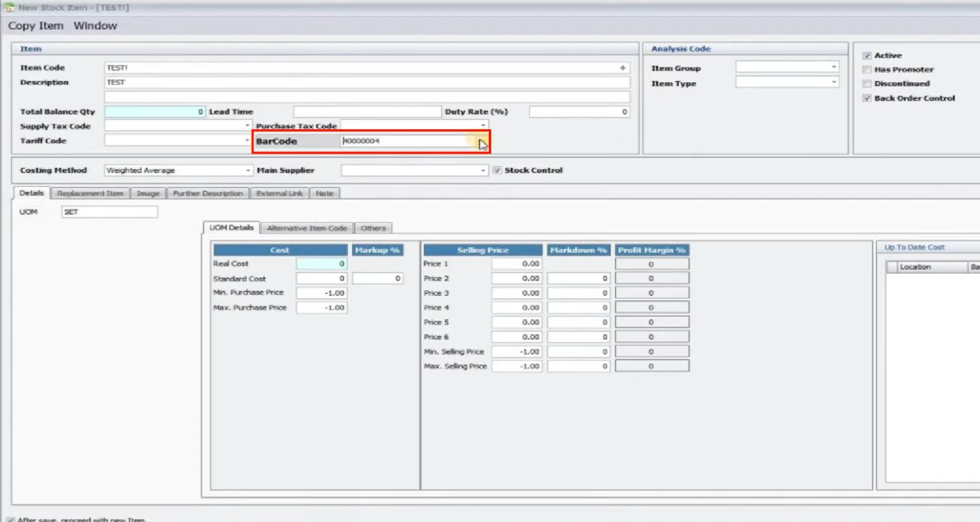Click the plus icon in Item Code field
The image size is (980, 522).
[x=622, y=68]
